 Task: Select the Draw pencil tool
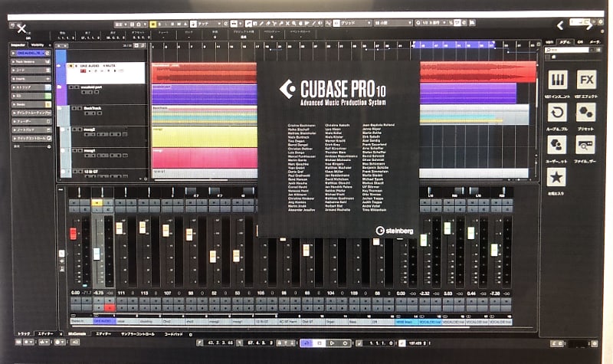click(261, 24)
